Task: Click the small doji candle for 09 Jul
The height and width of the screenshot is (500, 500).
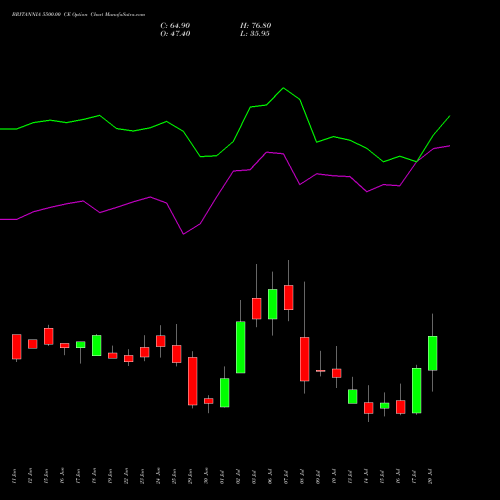Action: coord(321,371)
